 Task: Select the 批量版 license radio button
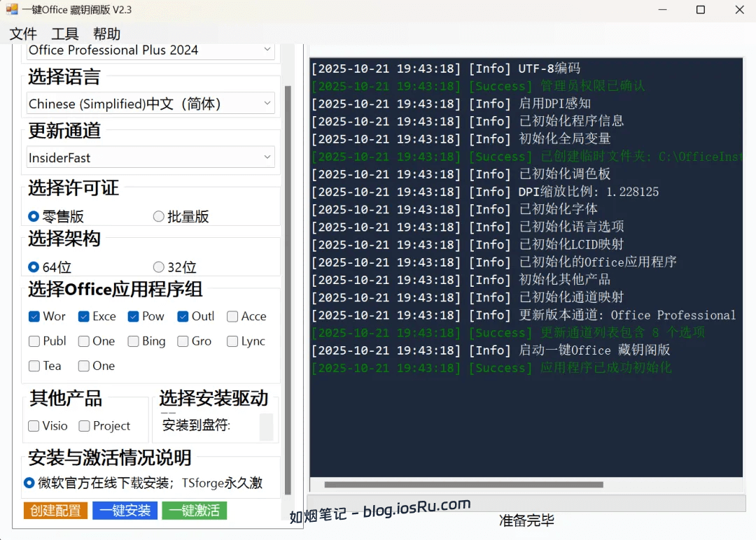point(159,217)
